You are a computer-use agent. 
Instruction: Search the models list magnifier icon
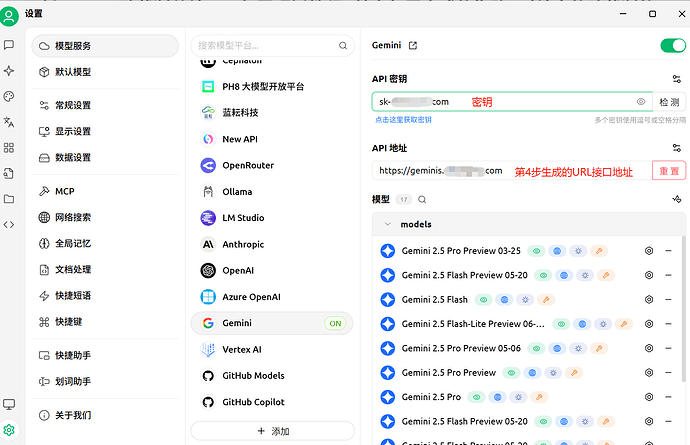click(x=422, y=199)
